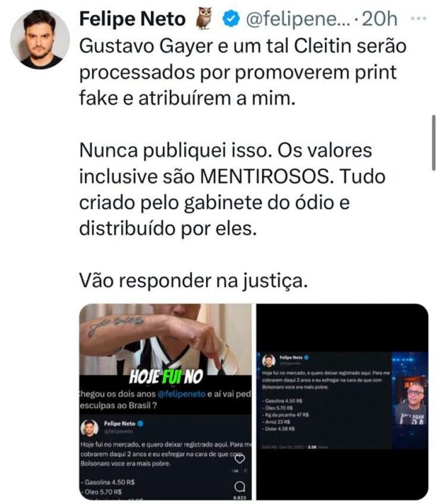
Task: Open the 20h timestamp link
Action: pyautogui.click(x=380, y=19)
